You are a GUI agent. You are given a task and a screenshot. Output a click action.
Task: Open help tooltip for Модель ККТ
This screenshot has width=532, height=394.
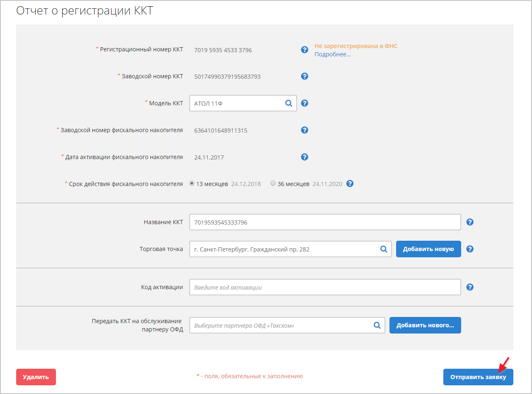(x=305, y=103)
